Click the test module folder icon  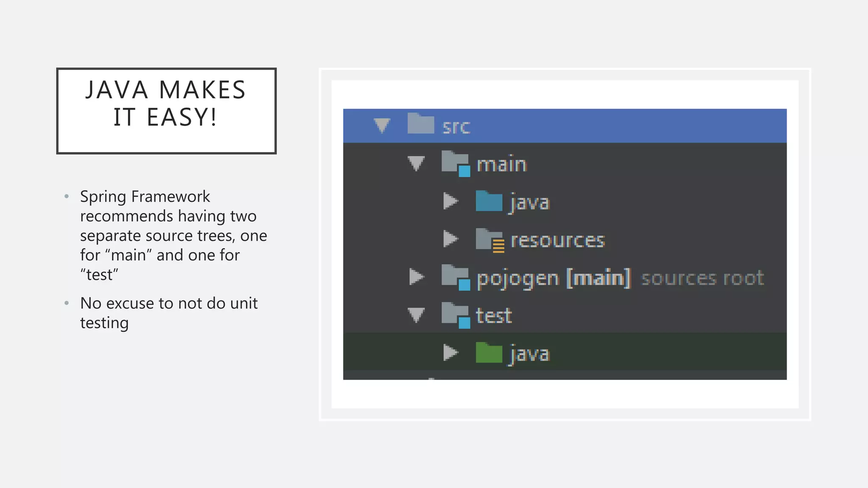coord(455,315)
